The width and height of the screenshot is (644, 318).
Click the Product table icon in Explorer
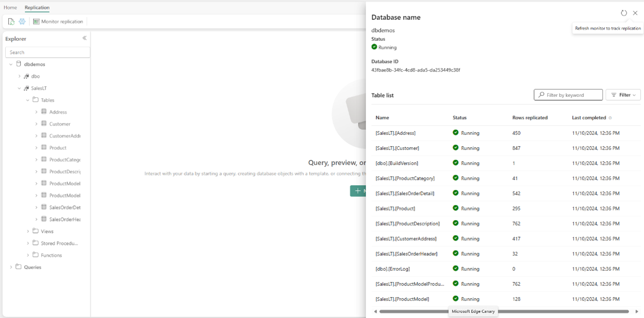click(44, 147)
